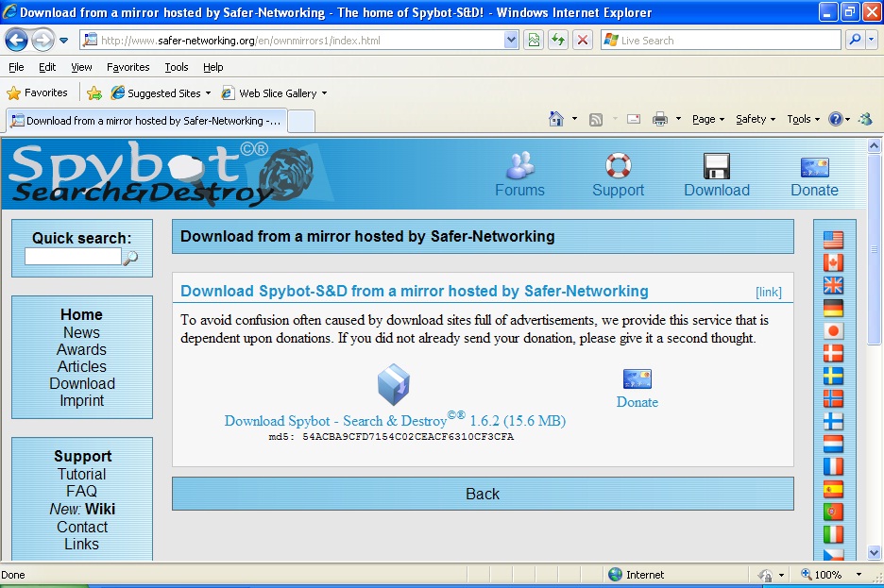
Task: Open the FAQ sidebar link
Action: [x=82, y=491]
